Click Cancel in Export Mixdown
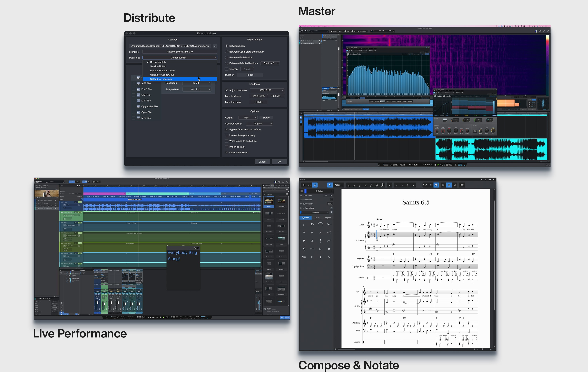The height and width of the screenshot is (372, 588). click(262, 162)
